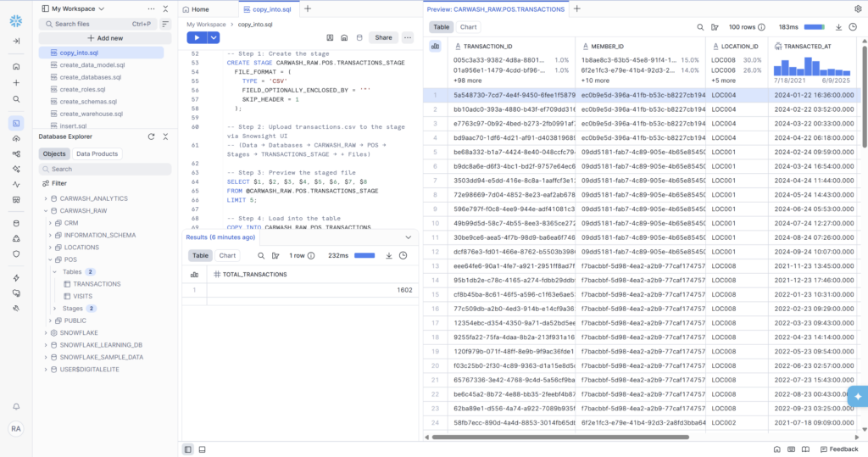Open the file sort options beside Search files
The height and width of the screenshot is (457, 868).
click(x=165, y=24)
